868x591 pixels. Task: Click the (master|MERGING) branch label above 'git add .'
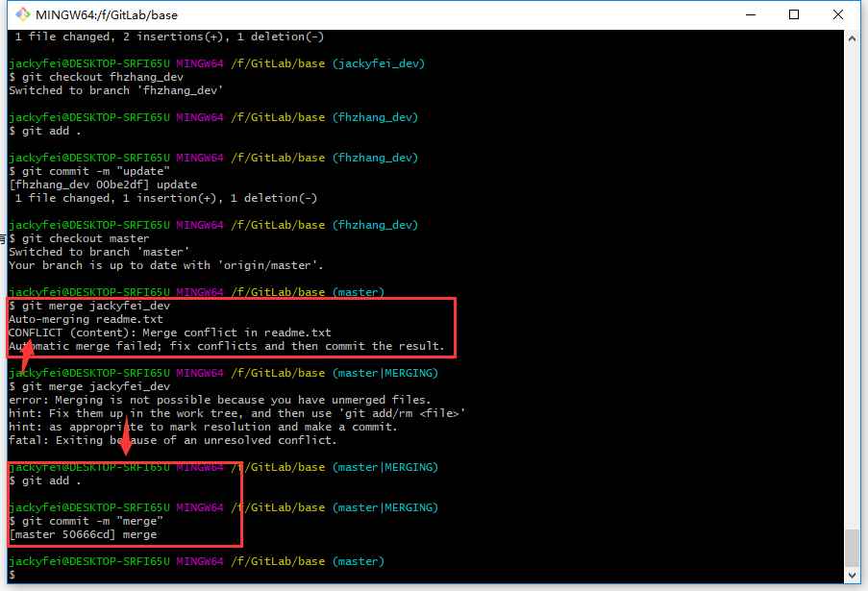coord(385,467)
